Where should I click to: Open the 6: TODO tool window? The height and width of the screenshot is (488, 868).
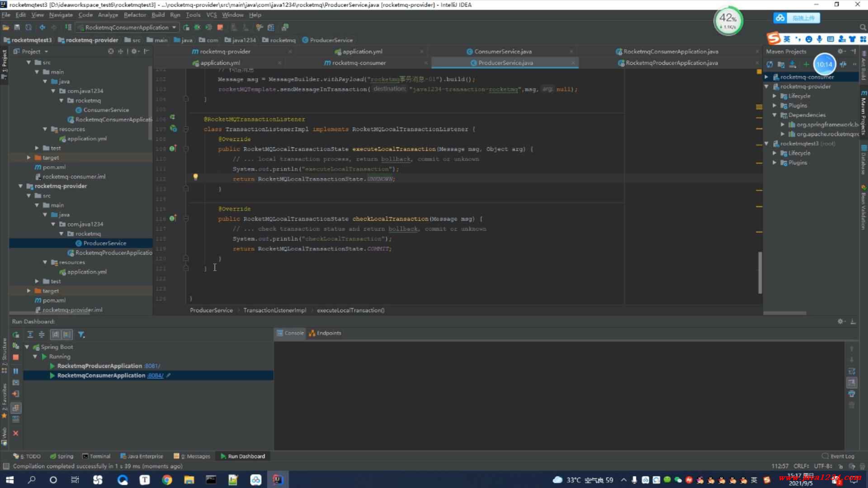point(27,456)
